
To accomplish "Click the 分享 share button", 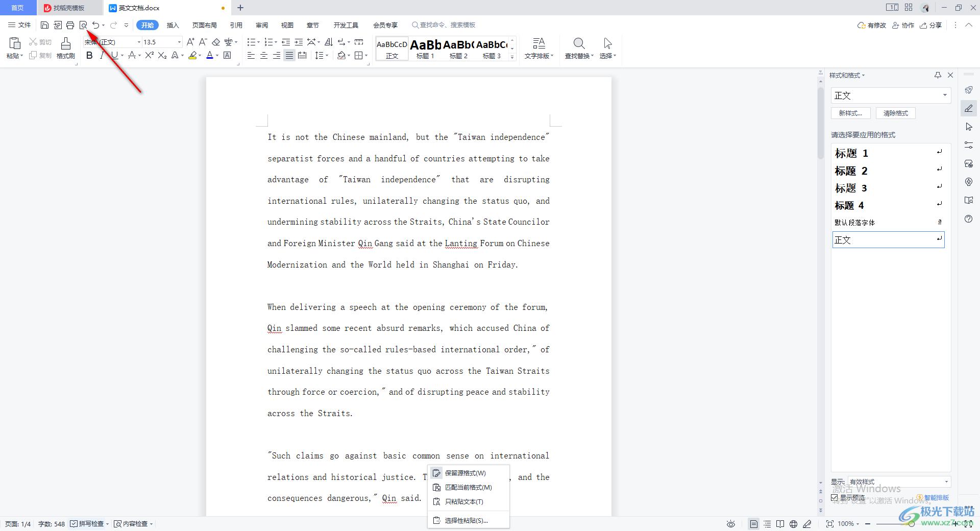I will tap(930, 25).
